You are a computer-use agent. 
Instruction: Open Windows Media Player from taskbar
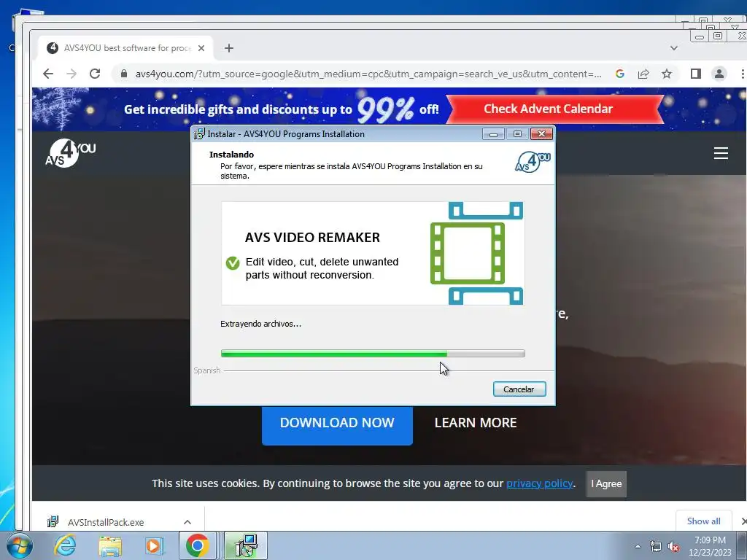click(154, 545)
